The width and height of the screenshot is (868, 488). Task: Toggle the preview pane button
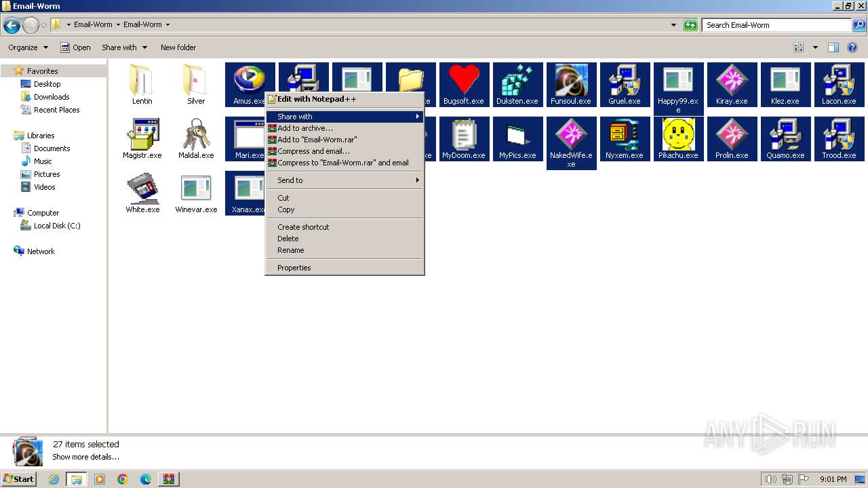pos(833,47)
